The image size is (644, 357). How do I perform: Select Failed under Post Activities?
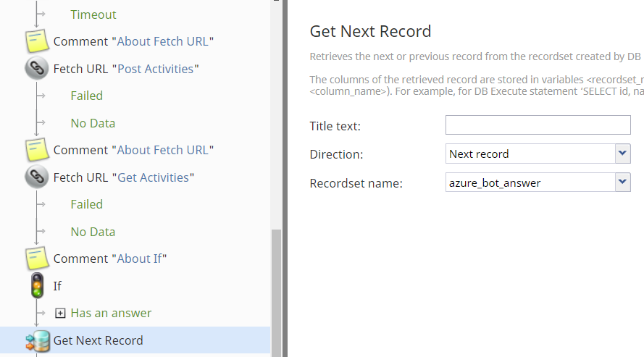(x=87, y=96)
